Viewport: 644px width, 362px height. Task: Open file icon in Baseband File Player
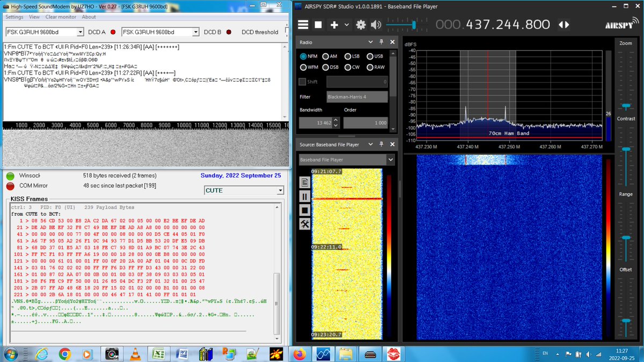305,182
